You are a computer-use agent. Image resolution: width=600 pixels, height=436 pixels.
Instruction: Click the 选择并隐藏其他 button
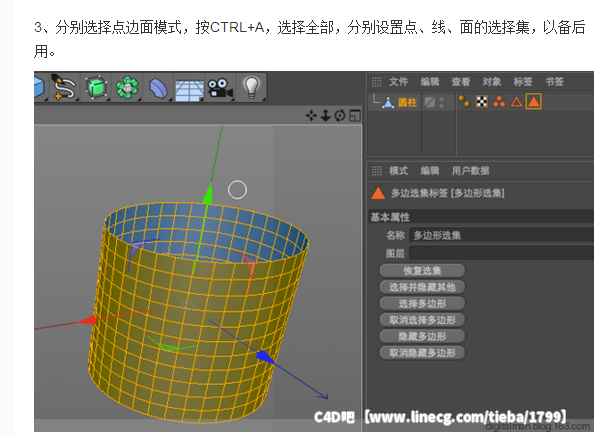point(423,286)
